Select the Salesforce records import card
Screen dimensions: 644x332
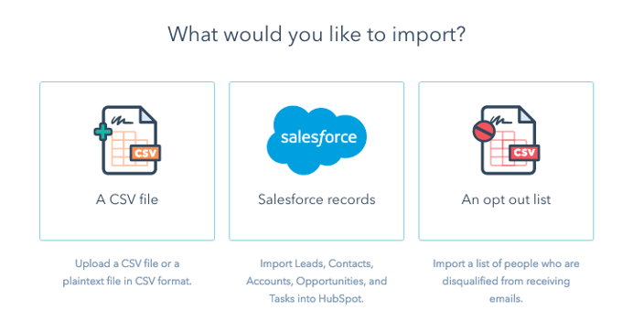click(317, 161)
